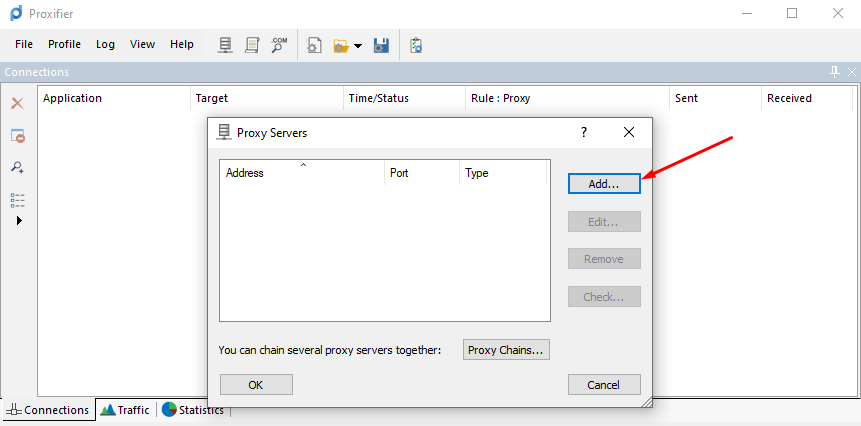Open Proxy Chains... dialog
This screenshot has height=426, width=861.
[506, 350]
